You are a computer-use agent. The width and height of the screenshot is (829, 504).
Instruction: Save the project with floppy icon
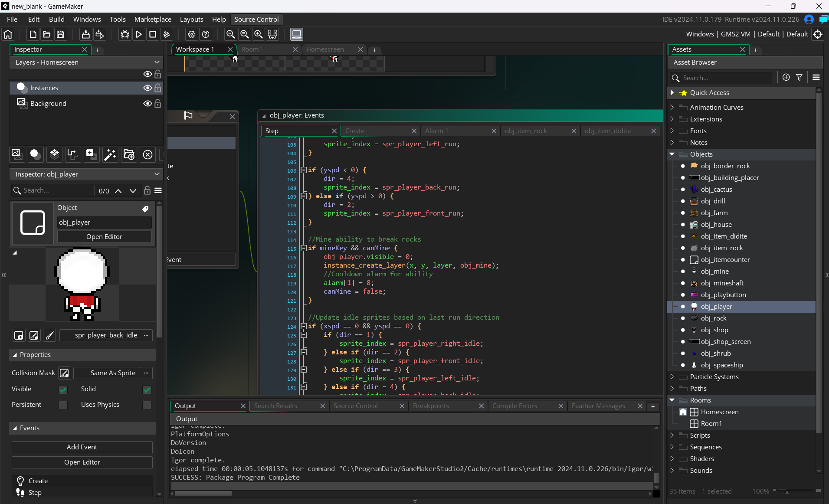(61, 34)
